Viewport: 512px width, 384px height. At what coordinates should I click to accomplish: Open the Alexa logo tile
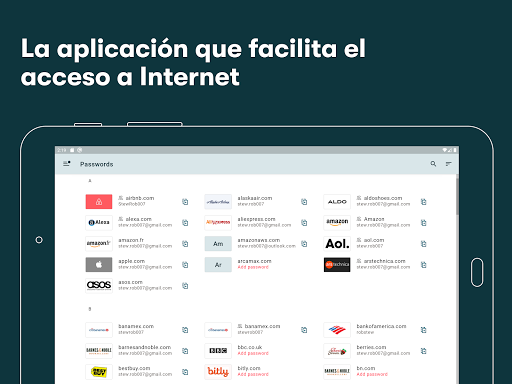99,223
